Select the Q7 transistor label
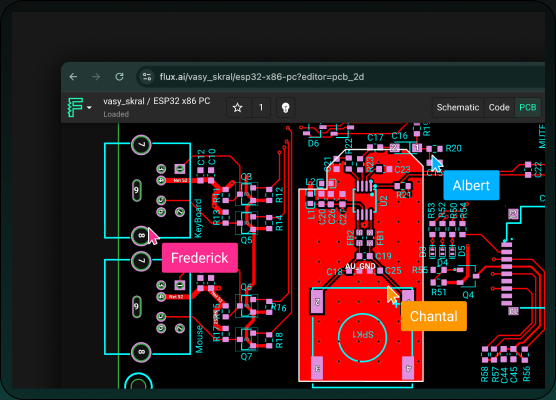 pyautogui.click(x=246, y=356)
